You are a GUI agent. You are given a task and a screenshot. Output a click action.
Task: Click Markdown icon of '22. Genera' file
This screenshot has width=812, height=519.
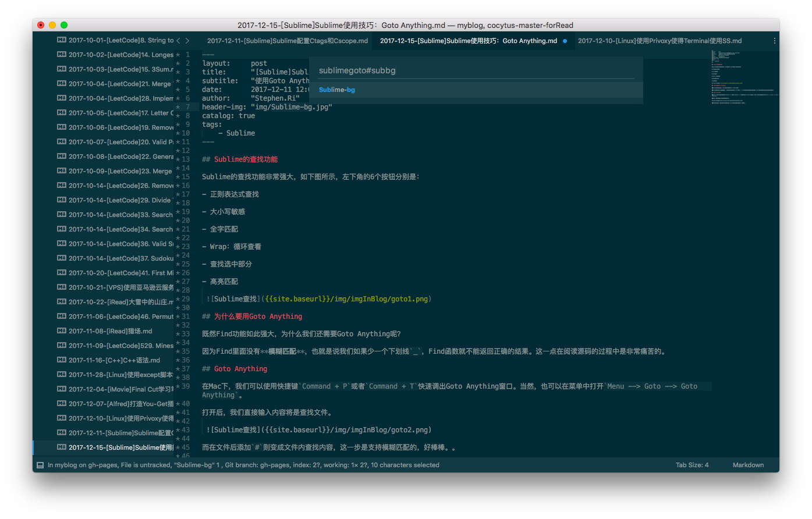61,157
